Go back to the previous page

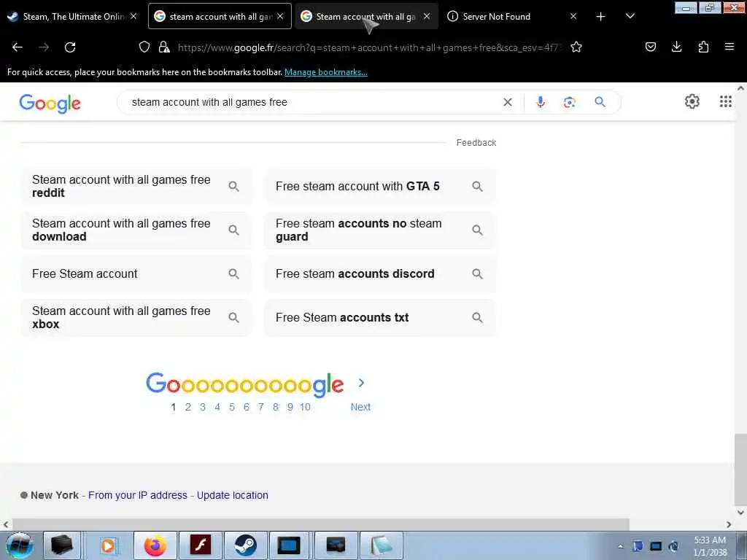click(x=18, y=47)
